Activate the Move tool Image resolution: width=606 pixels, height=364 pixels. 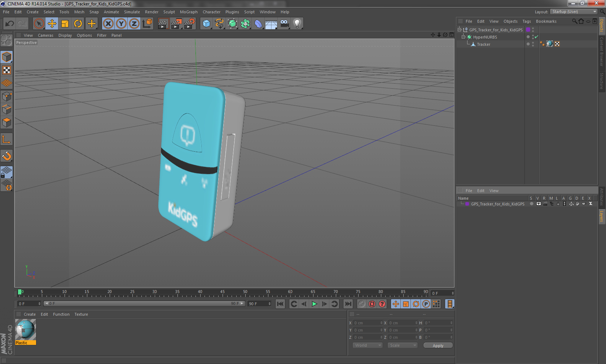(x=52, y=24)
